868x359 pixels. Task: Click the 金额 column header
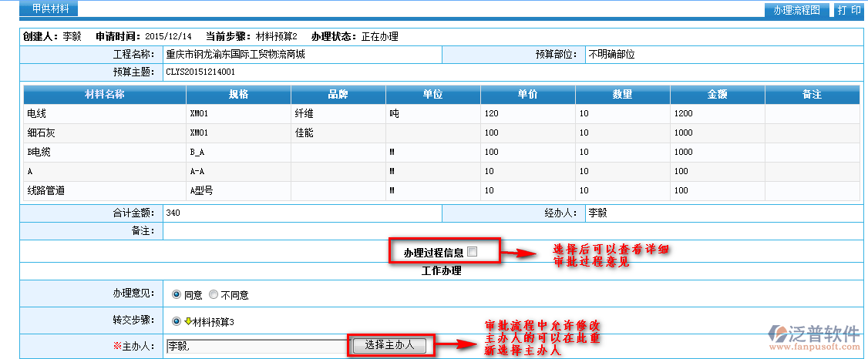click(x=717, y=95)
